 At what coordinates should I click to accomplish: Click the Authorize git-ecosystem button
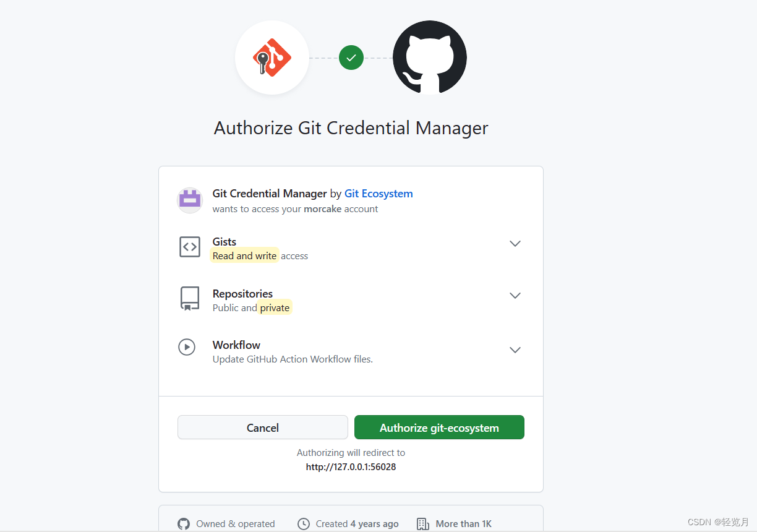pos(439,427)
